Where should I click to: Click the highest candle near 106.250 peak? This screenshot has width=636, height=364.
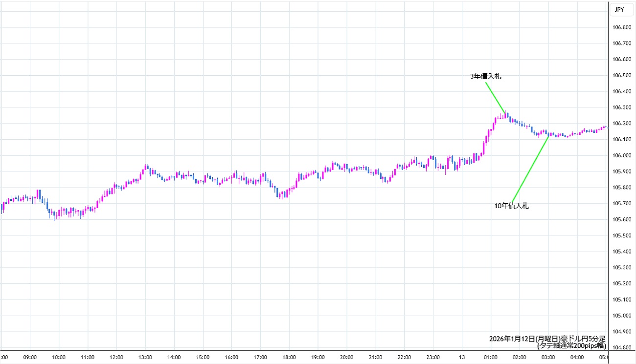point(506,114)
